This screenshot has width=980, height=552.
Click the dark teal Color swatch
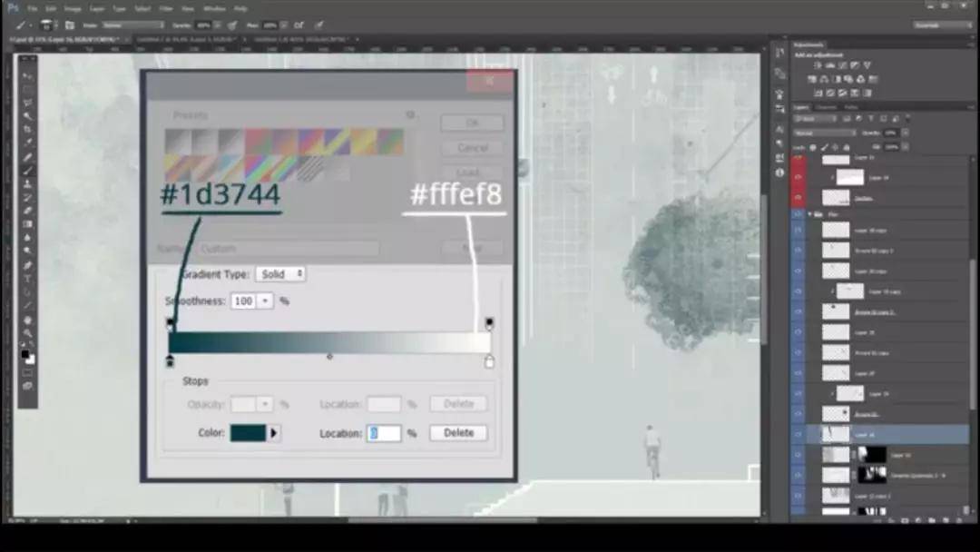[248, 434]
